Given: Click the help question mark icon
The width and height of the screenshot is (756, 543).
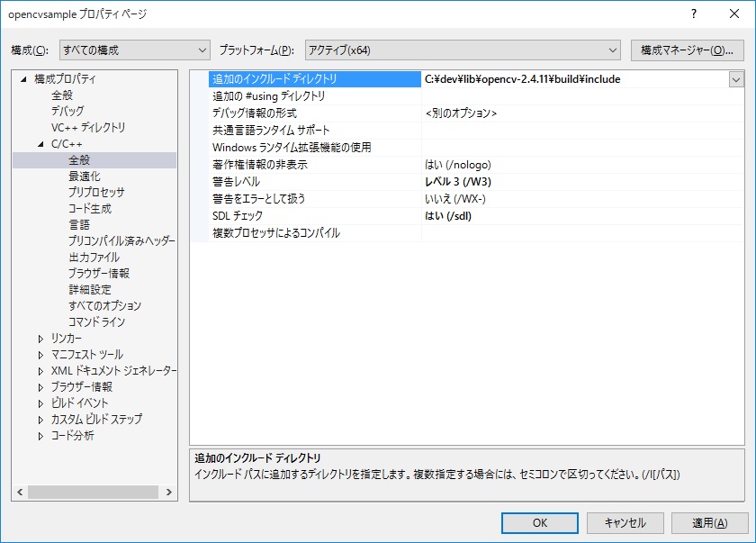Looking at the screenshot, I should coord(694,14).
